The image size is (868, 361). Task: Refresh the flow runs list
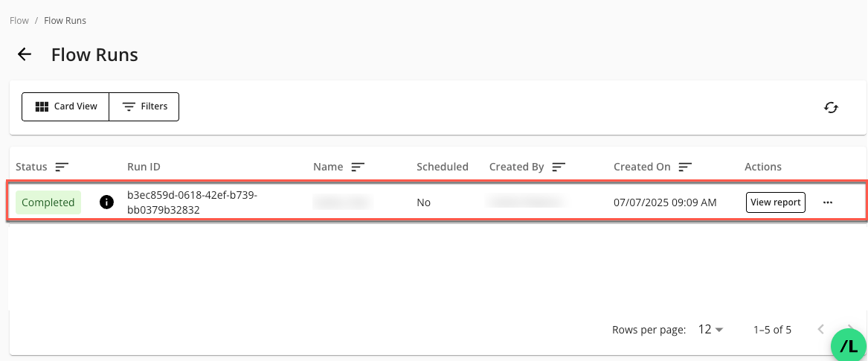pos(831,107)
